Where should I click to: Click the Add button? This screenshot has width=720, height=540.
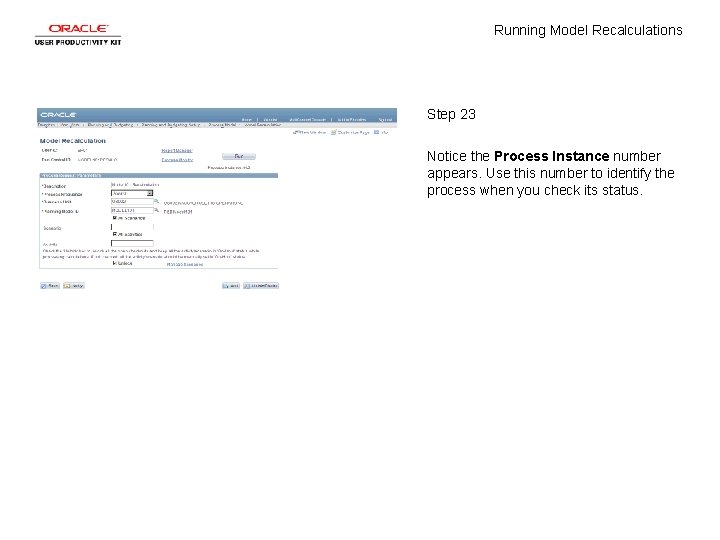coord(231,286)
